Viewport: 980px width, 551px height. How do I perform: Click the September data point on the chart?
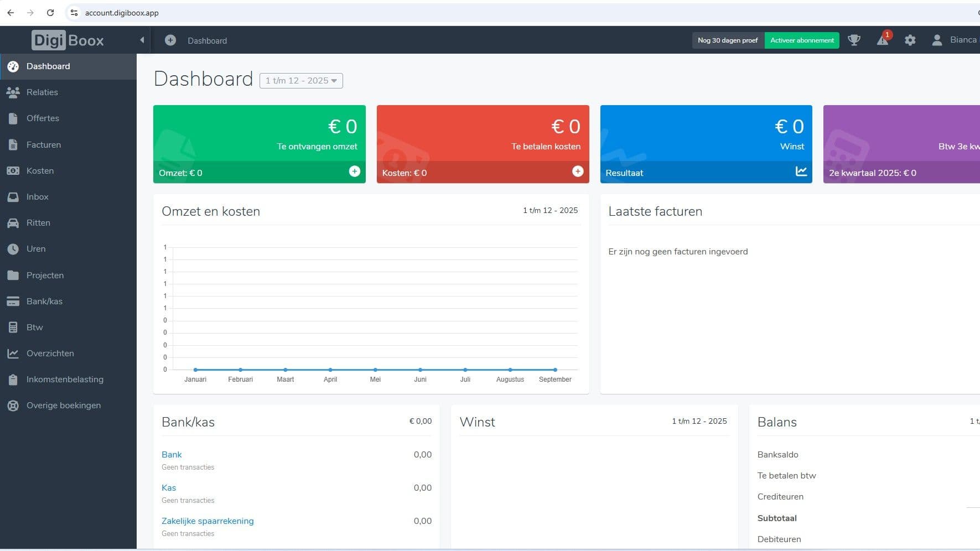click(555, 370)
